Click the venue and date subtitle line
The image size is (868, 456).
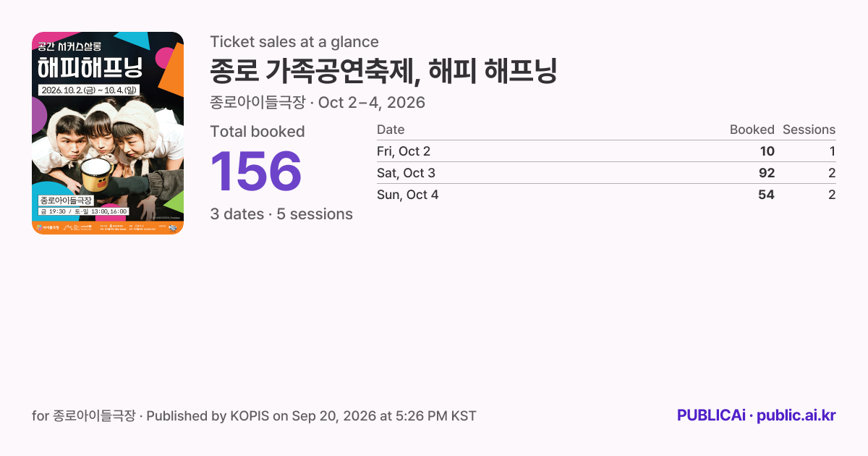[318, 102]
